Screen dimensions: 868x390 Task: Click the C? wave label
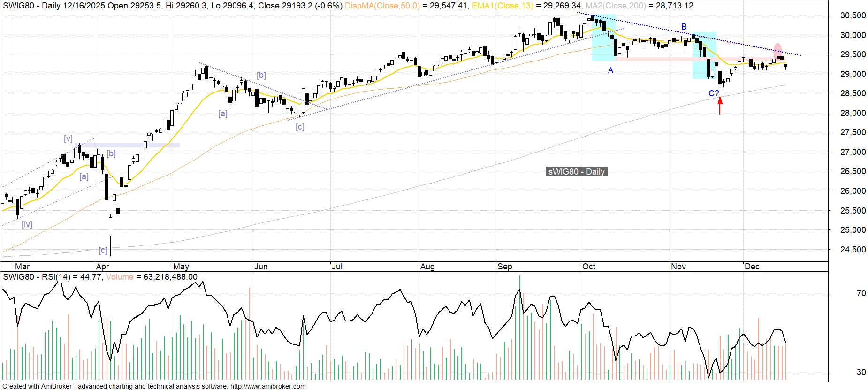[714, 93]
